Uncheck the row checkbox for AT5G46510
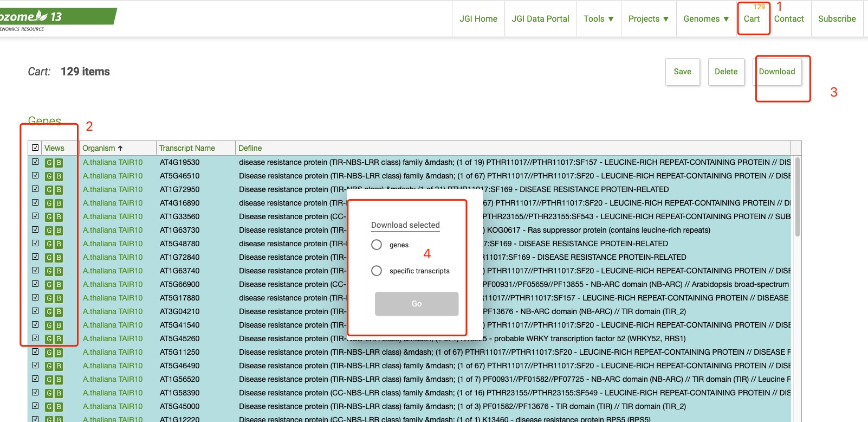Image resolution: width=868 pixels, height=422 pixels. point(35,175)
